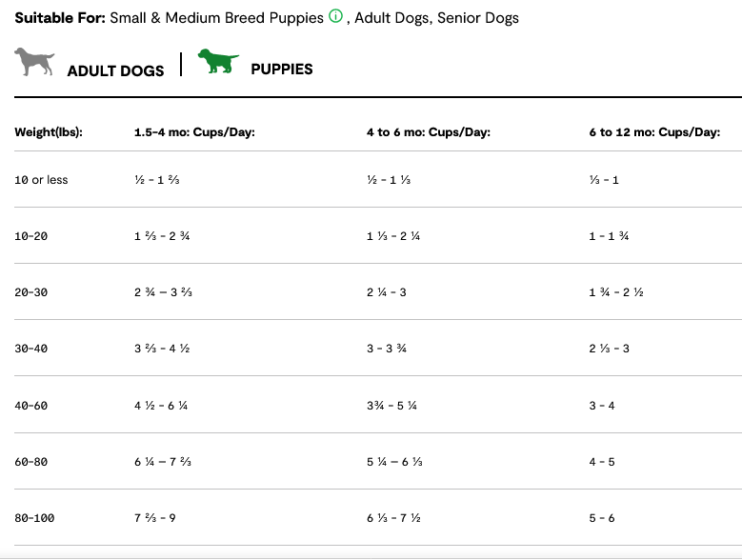Viewport: 742px width, 560px height.
Task: Click the gray adult dog icon
Action: click(34, 63)
